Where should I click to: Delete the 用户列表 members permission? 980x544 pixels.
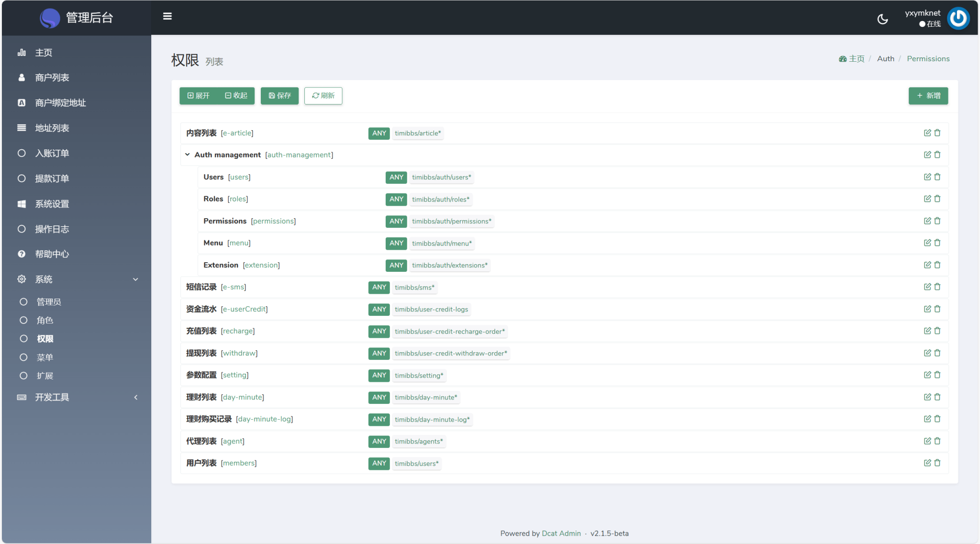tap(937, 463)
